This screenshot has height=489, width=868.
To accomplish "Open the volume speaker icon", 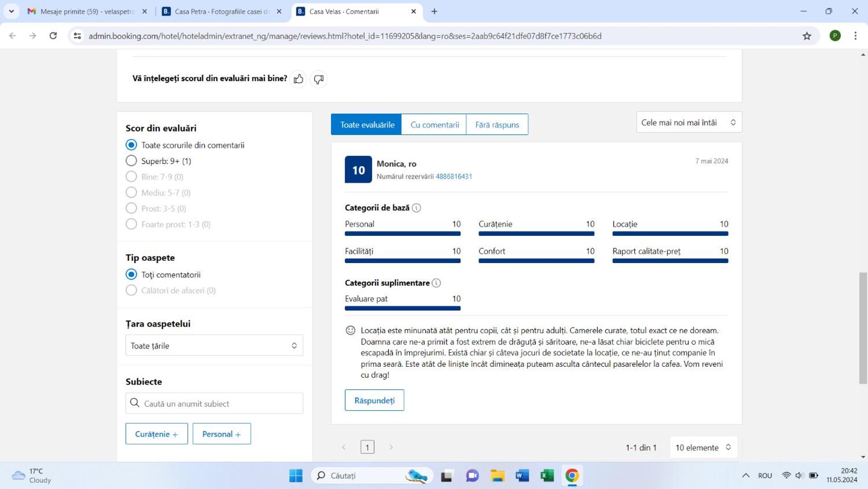I will 799,475.
